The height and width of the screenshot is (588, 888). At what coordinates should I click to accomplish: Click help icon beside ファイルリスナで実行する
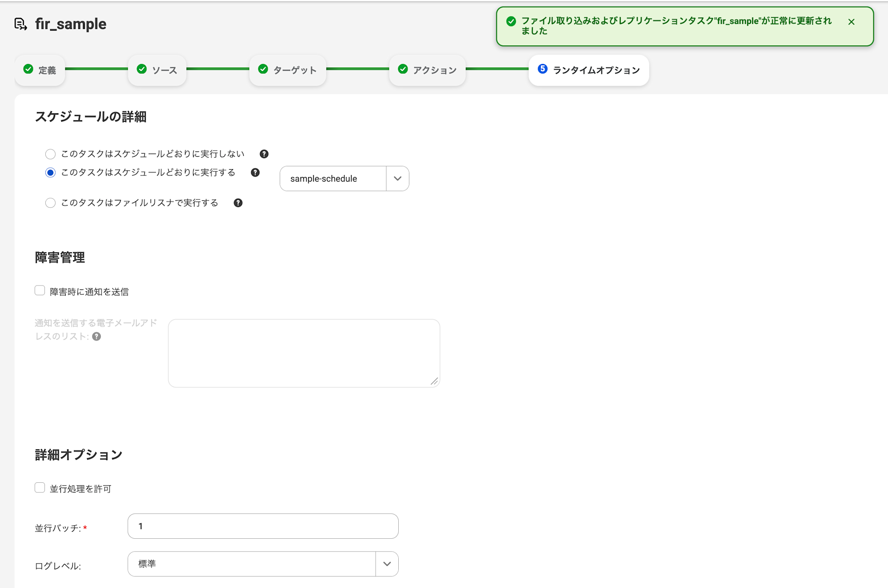tap(238, 203)
